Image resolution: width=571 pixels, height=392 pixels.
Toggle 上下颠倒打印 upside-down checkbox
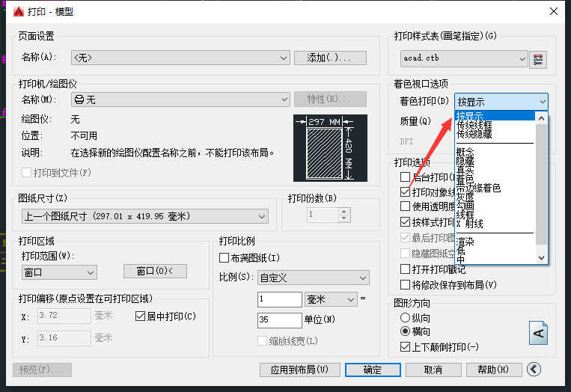click(x=406, y=347)
